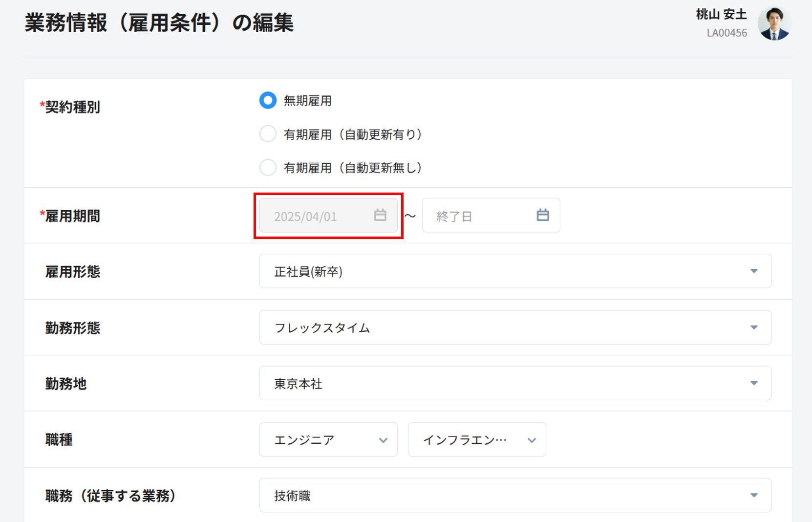Click the 終了日 end date input field
Image resolution: width=812 pixels, height=522 pixels.
(x=479, y=216)
